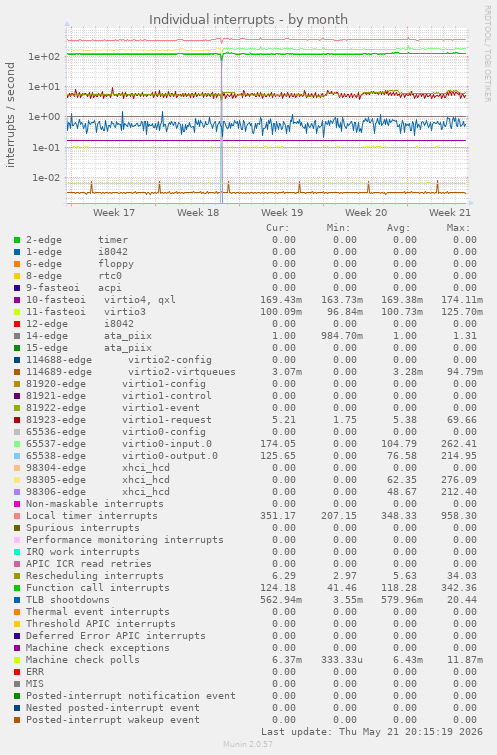This screenshot has height=755, width=497.
Task: Click the light blue swatch for virtio0-output.0
Action: (17, 456)
